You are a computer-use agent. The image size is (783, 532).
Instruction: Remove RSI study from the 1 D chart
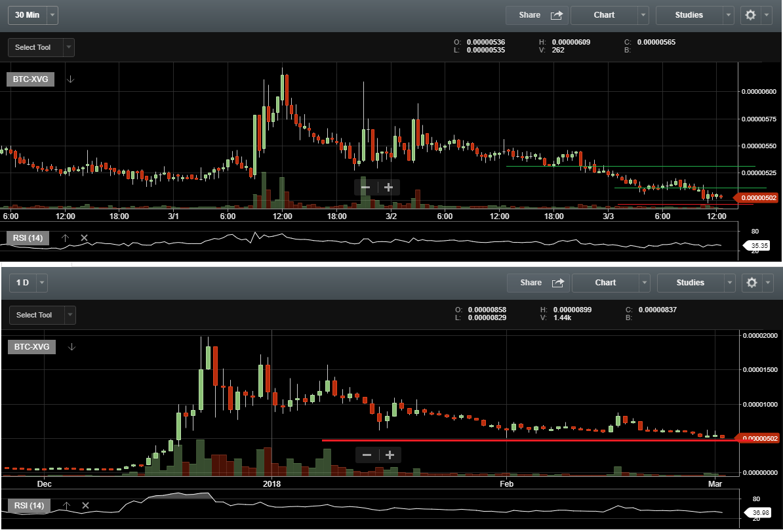pos(85,506)
